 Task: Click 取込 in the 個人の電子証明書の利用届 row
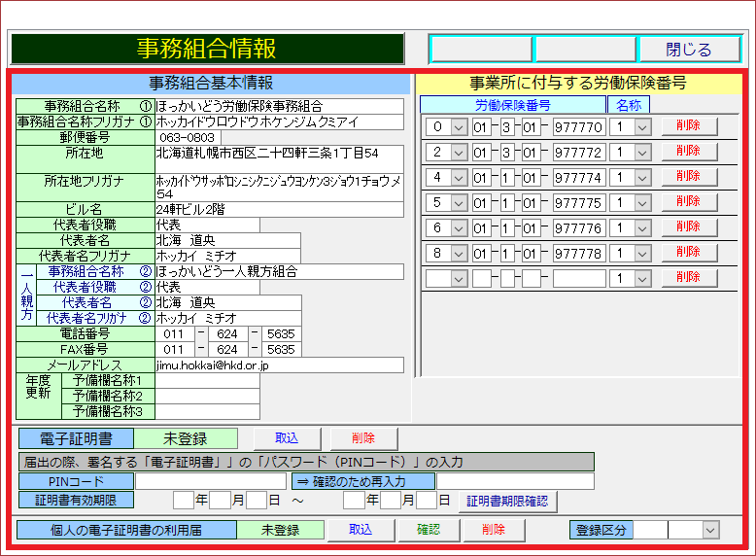[x=360, y=530]
